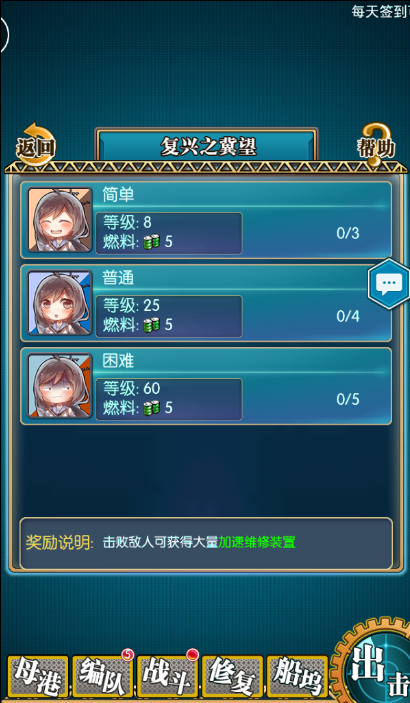Screen dimensions: 410x703
Task: Tap the 返回 back arrow icon
Action: [x=36, y=145]
